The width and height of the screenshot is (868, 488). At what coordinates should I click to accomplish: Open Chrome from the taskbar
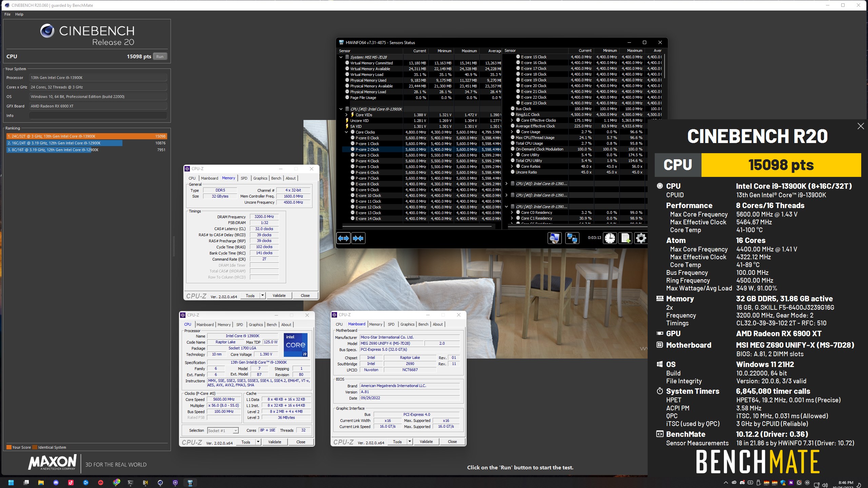pos(116,483)
